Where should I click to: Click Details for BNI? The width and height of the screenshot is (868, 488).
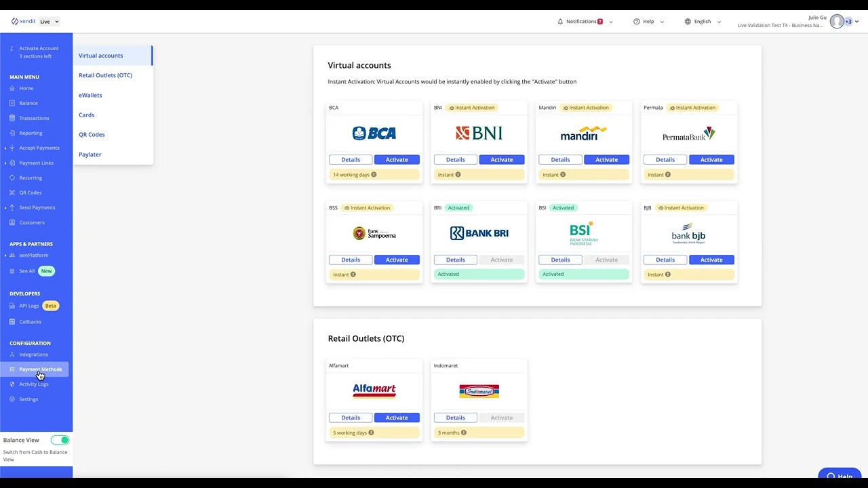click(x=456, y=159)
